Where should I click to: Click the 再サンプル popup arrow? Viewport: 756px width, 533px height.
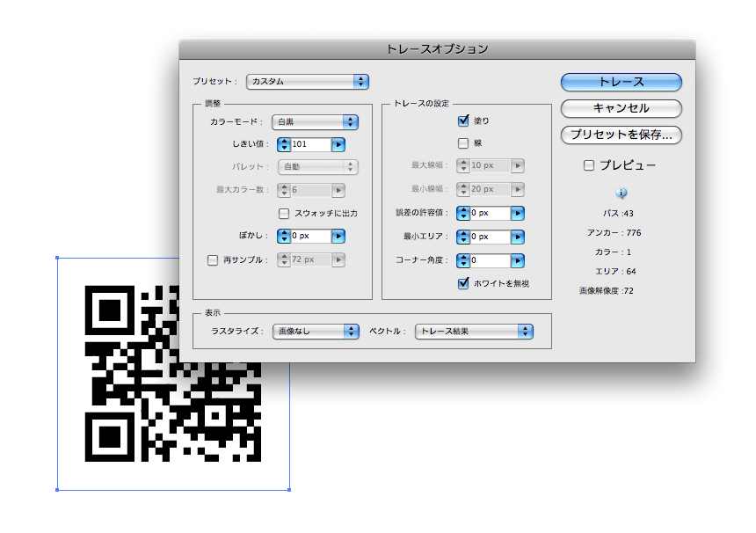click(338, 259)
